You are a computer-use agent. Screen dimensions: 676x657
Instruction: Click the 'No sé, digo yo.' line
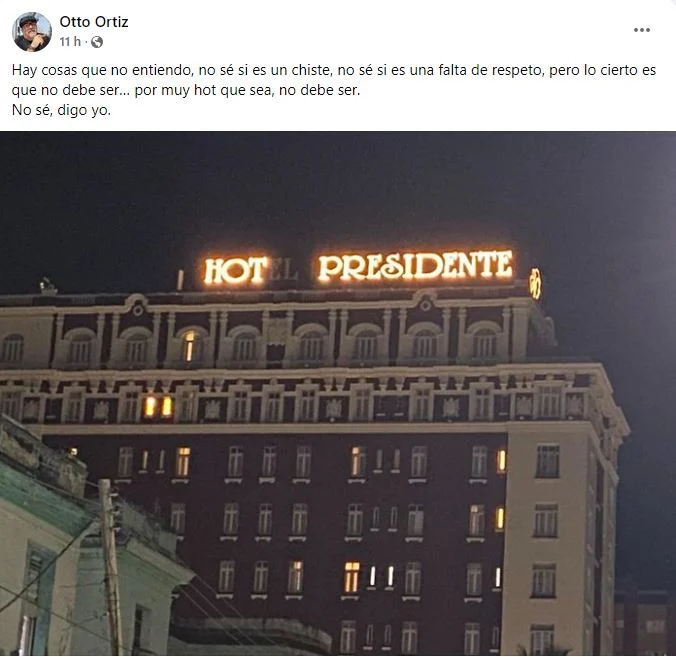(61, 110)
